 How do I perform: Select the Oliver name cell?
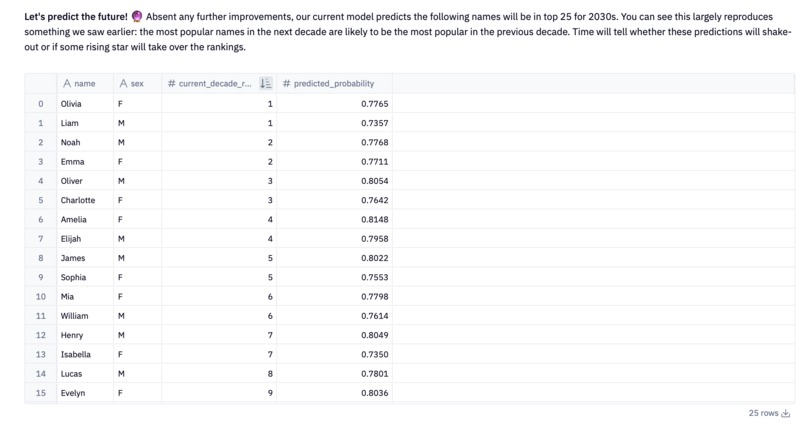[85, 181]
